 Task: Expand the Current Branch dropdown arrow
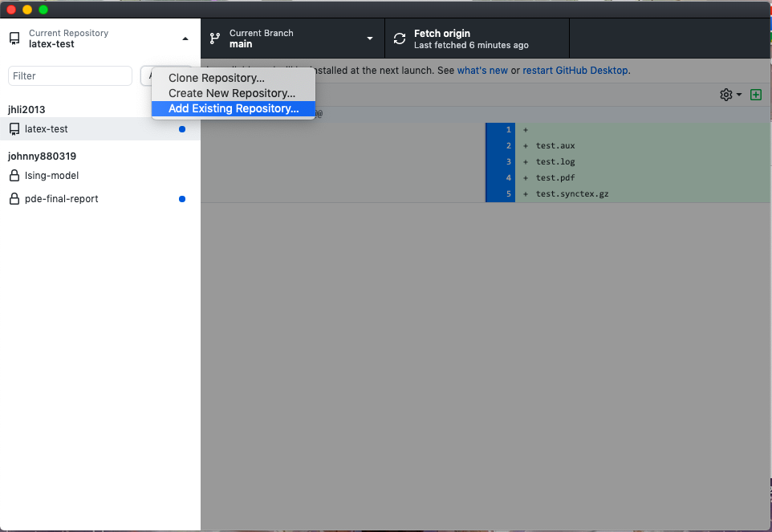tap(370, 39)
